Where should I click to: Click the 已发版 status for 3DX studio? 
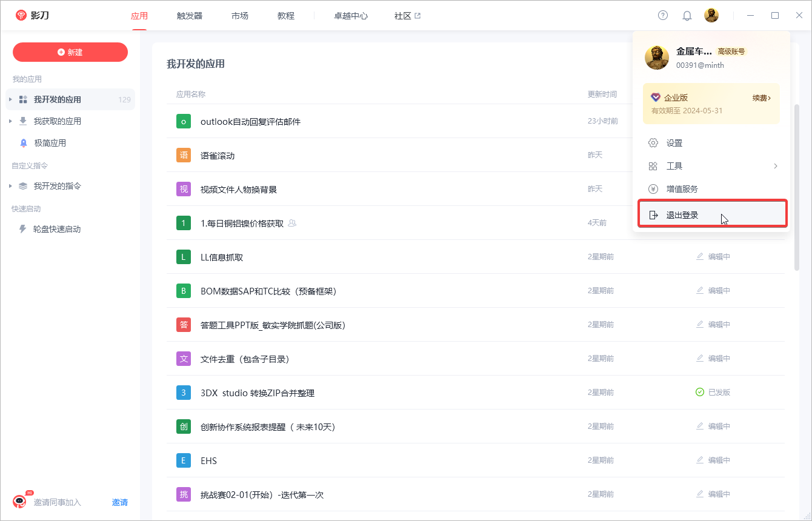coord(713,393)
